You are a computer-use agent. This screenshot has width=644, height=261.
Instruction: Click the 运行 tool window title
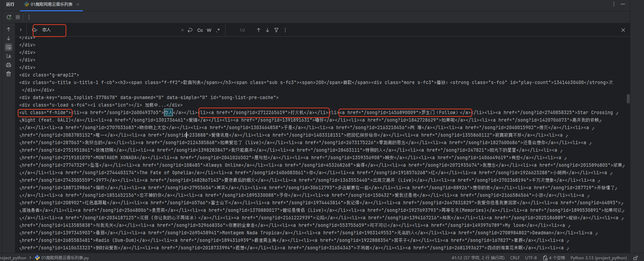(10, 4)
